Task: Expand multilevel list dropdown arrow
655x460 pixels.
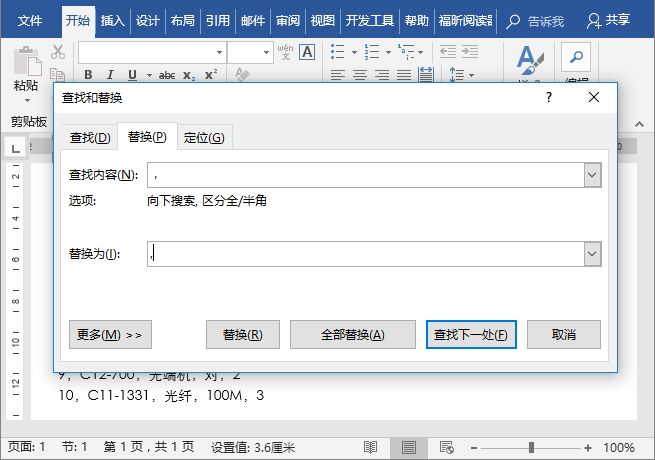Action: pyautogui.click(x=420, y=53)
